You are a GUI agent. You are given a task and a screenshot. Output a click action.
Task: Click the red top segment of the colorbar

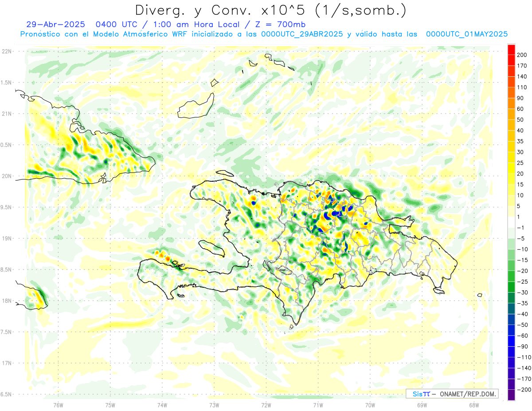pos(511,50)
